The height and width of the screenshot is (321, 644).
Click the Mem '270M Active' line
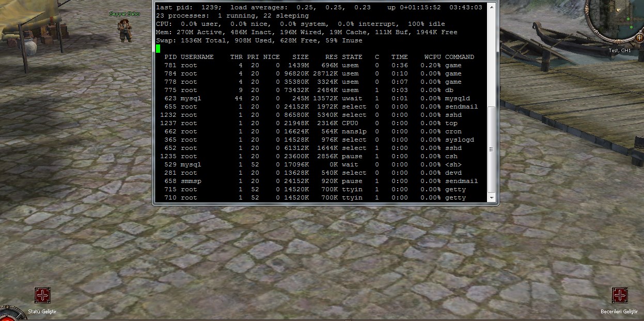[307, 32]
